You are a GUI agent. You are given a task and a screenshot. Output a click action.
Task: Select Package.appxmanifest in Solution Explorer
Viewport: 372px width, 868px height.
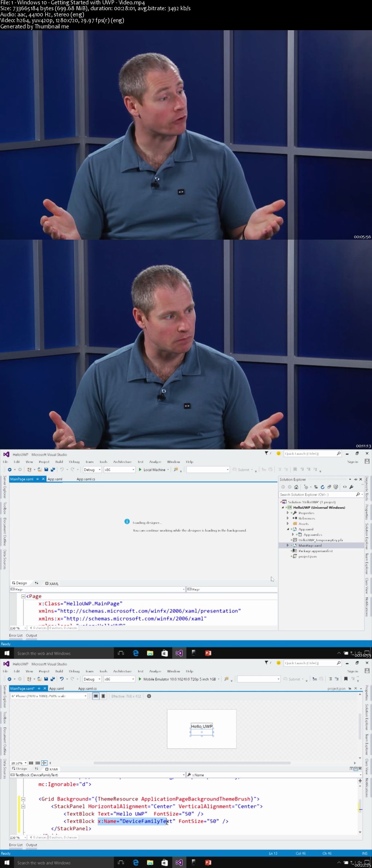[x=315, y=551]
